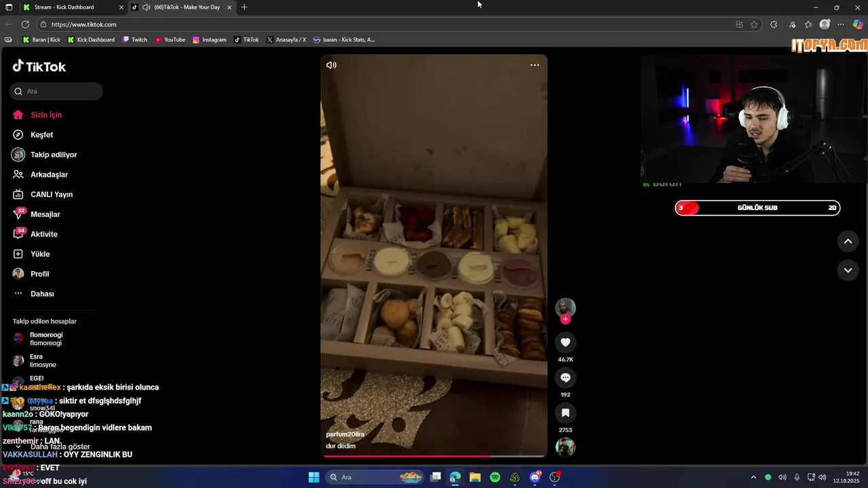Follow creator with red plus badge

coord(566,319)
